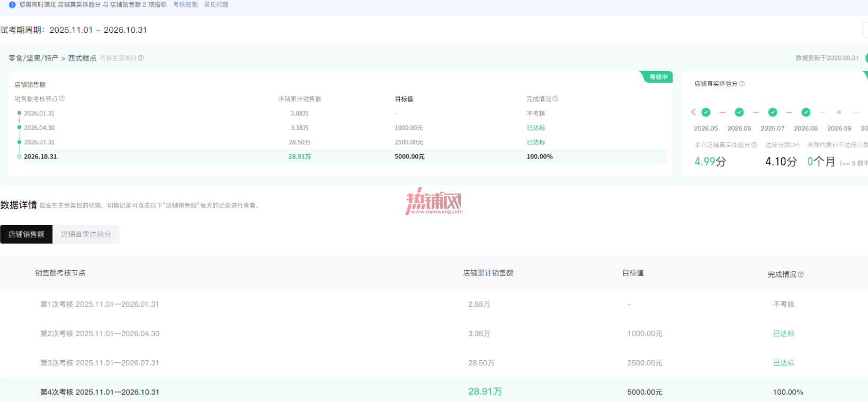Open the 考核规则 link
Screen dimensions: 868x402
(x=185, y=5)
